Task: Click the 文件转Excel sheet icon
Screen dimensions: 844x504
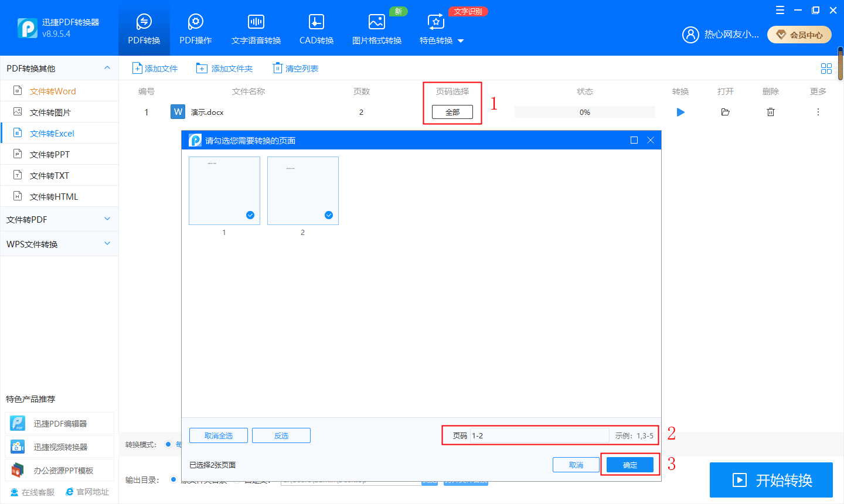Action: coord(18,133)
